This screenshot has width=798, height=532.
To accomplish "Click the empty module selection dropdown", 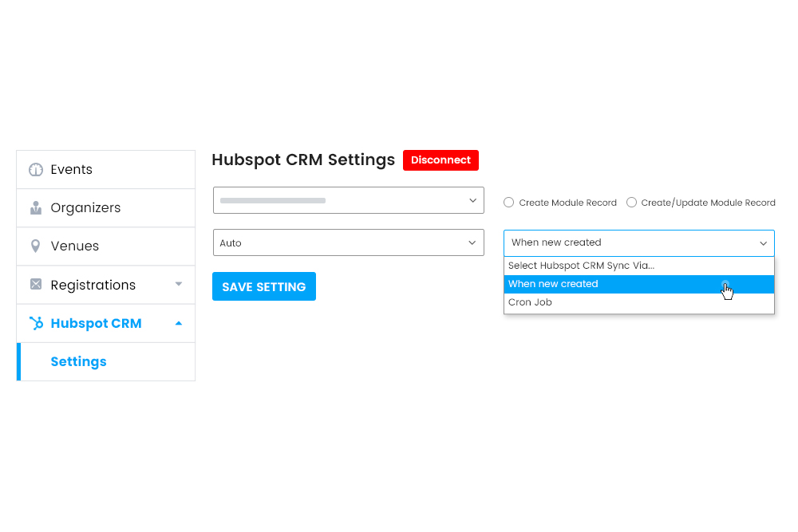I will (348, 200).
